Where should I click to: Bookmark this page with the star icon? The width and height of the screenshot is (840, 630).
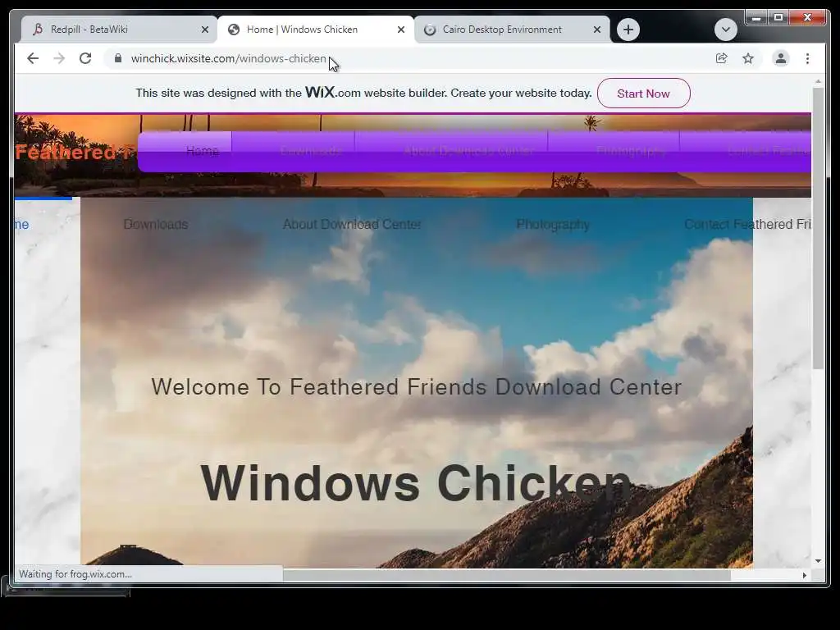tap(748, 58)
